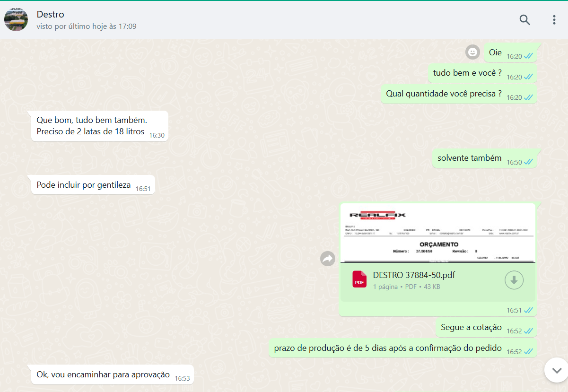Forward the DESTRO PDF using the arrow icon
Image resolution: width=568 pixels, height=392 pixels.
pyautogui.click(x=327, y=258)
